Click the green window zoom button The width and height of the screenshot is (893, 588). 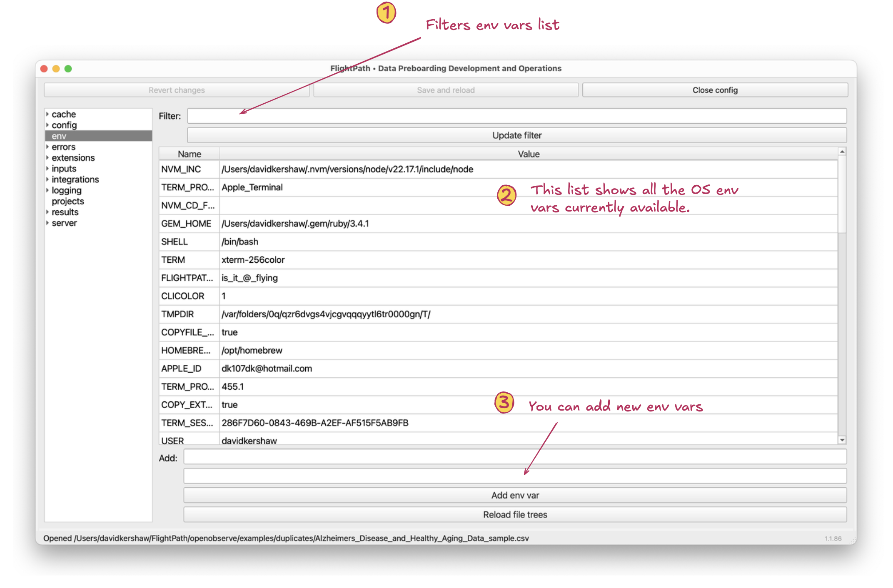click(68, 69)
